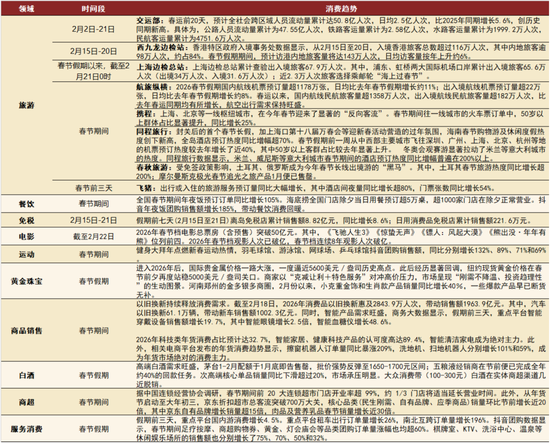Select the 餐饮 category cell
This screenshot has width=550, height=444.
click(x=26, y=204)
